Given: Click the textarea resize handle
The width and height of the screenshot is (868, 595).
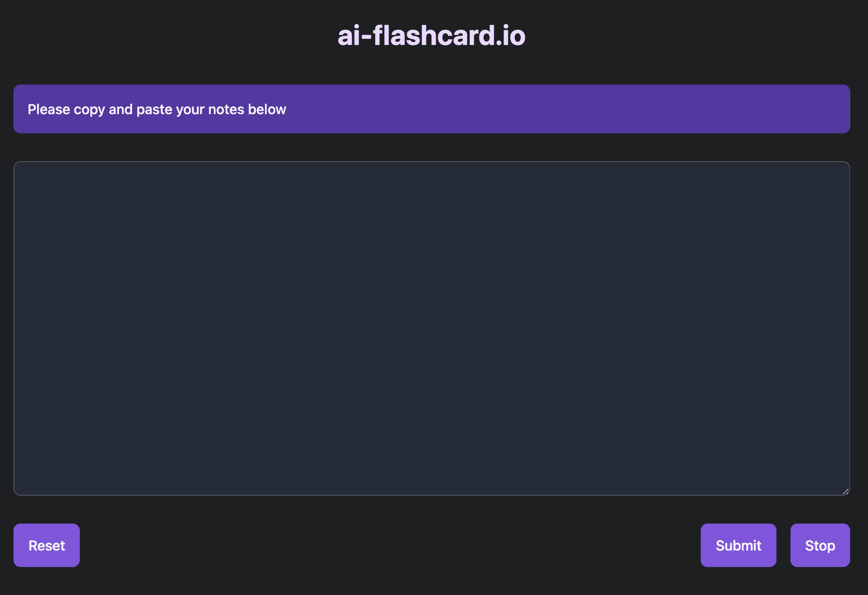Looking at the screenshot, I should [x=845, y=491].
